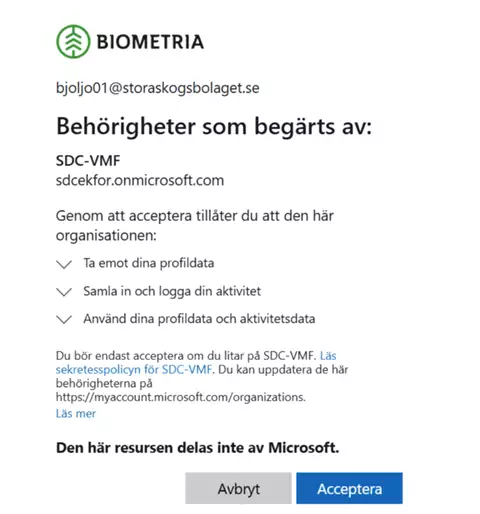The height and width of the screenshot is (514, 480).
Task: Click the Genom att acceptera tillåter paragraph
Action: (x=195, y=226)
